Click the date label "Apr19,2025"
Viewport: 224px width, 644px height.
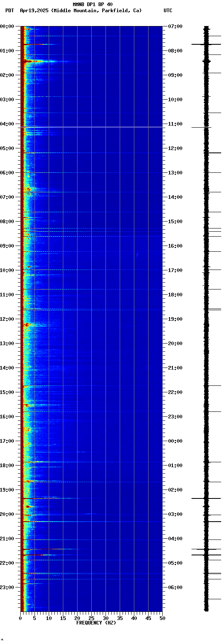click(34, 11)
